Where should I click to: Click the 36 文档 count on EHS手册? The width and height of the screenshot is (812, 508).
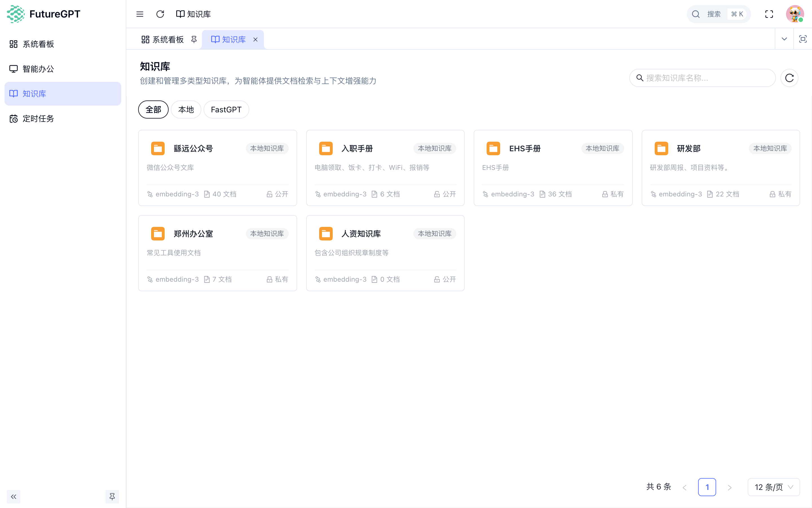coord(556,194)
